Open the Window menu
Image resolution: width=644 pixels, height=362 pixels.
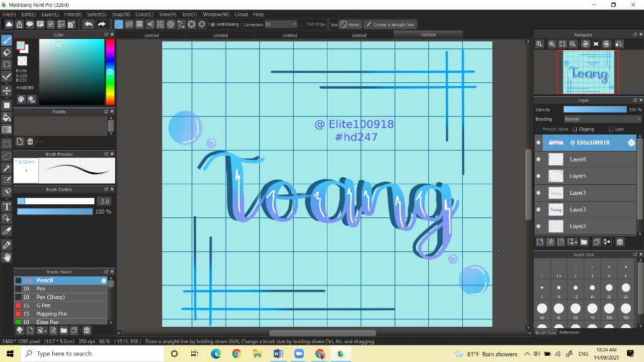(x=216, y=14)
